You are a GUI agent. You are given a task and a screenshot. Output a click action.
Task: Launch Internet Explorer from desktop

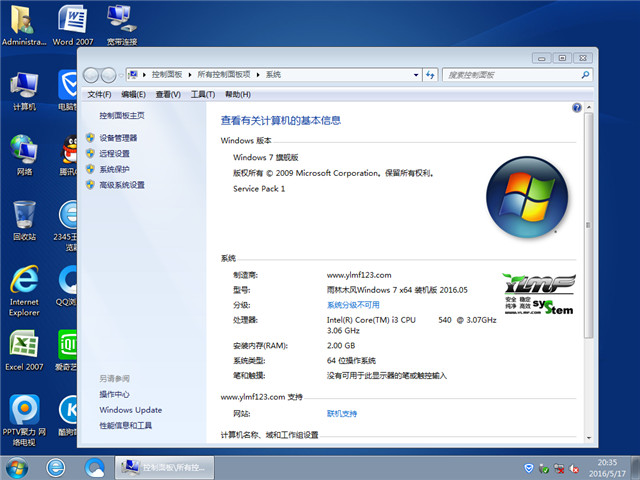tap(23, 283)
